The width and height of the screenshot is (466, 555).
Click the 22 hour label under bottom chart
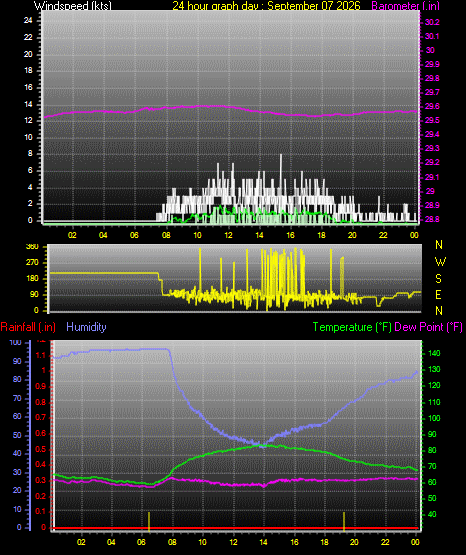pos(385,542)
